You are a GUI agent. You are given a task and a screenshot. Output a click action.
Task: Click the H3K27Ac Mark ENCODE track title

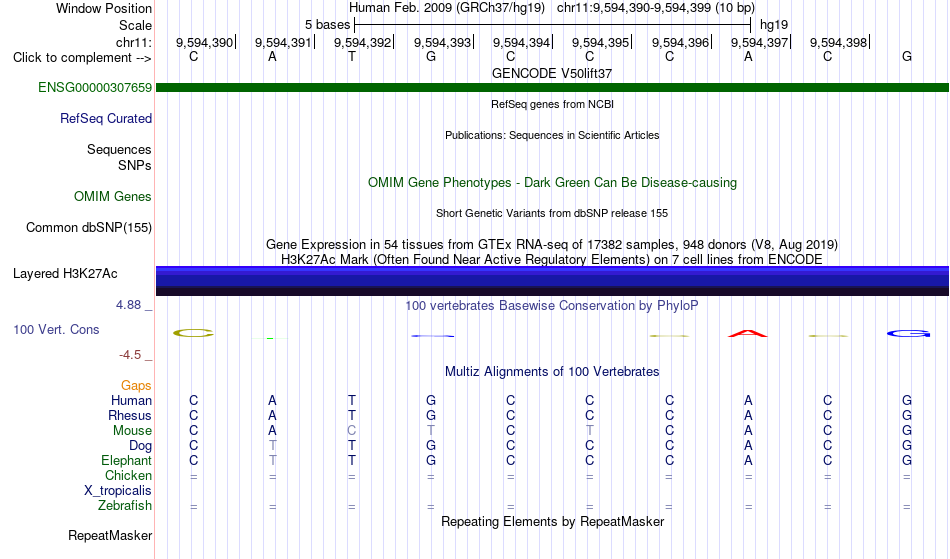coord(552,259)
